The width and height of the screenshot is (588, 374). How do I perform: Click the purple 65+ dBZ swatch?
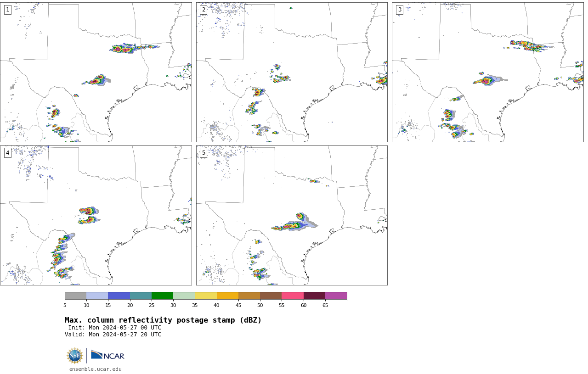[x=336, y=296]
